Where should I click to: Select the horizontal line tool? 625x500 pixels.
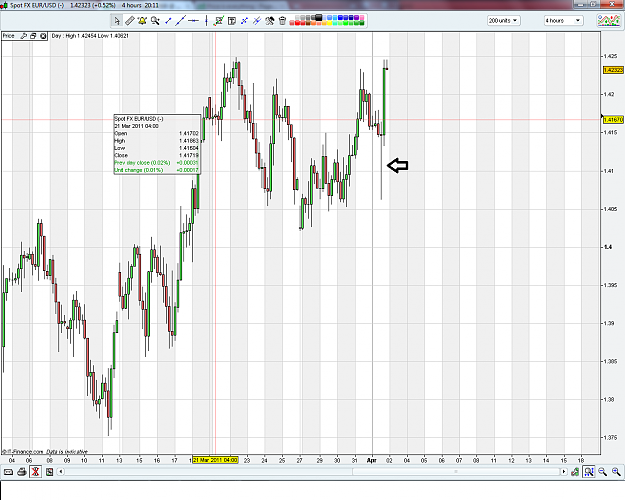pos(193,21)
